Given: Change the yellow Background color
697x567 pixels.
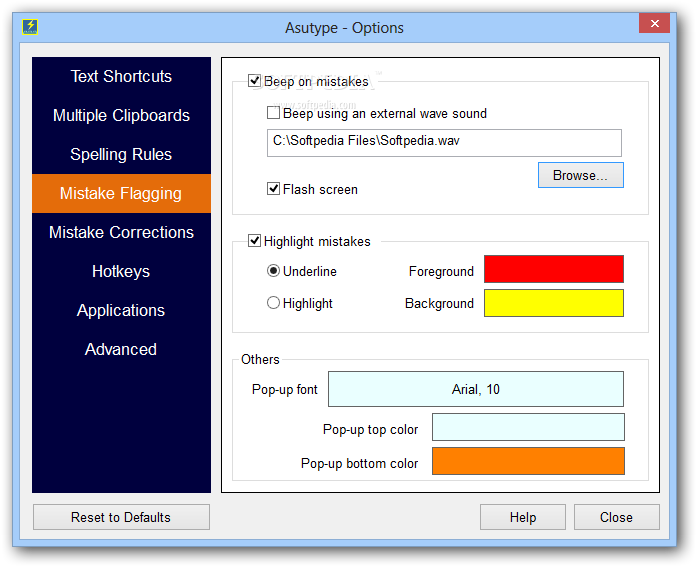Looking at the screenshot, I should coord(553,303).
